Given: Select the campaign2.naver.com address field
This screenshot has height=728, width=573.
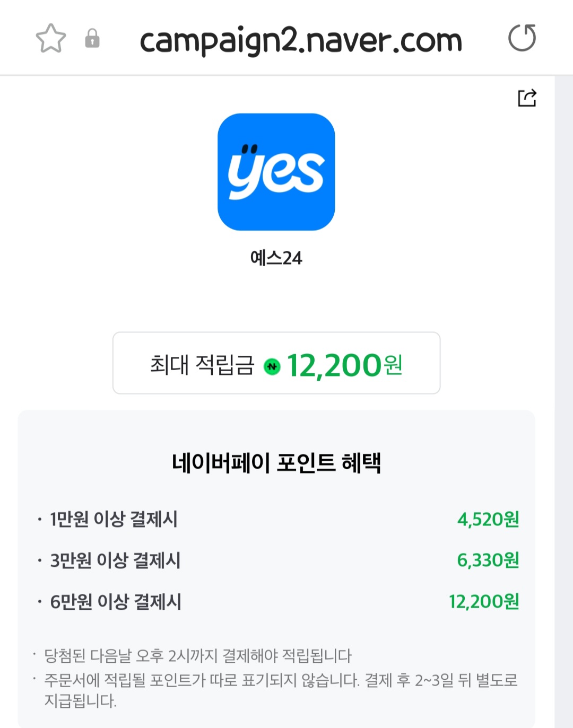Looking at the screenshot, I should [301, 40].
